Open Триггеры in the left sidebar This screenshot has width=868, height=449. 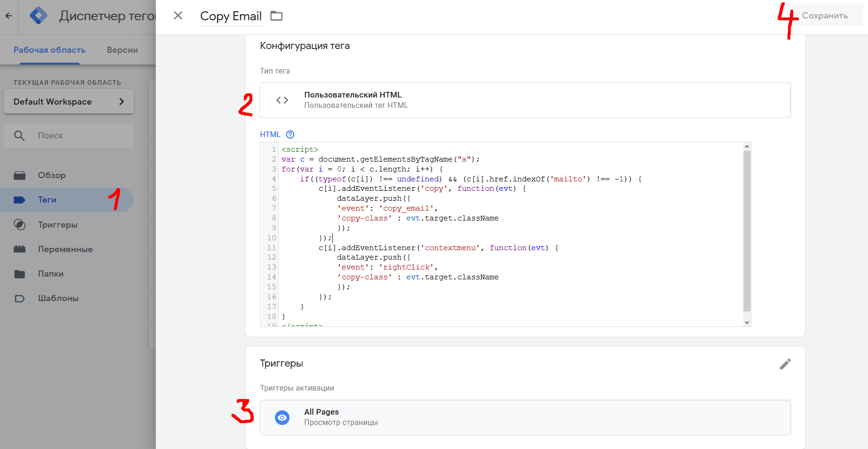[x=57, y=225]
